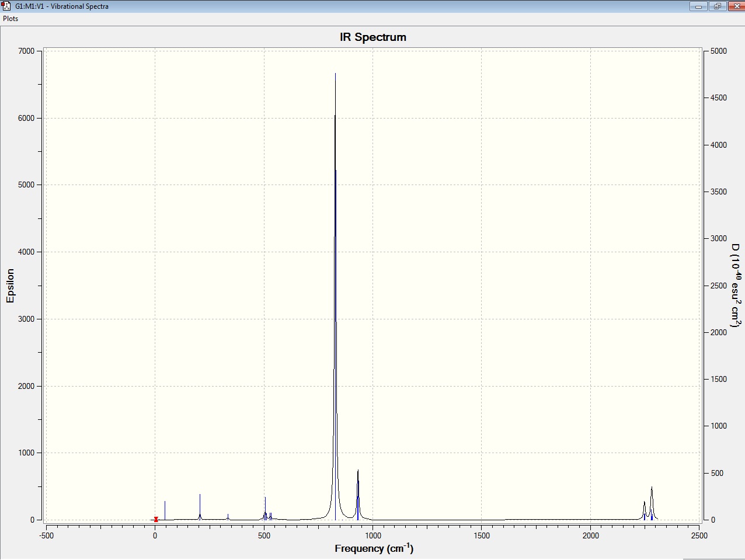The image size is (745, 560).
Task: Click the 1500 tick on right D axis
Action: (719, 380)
